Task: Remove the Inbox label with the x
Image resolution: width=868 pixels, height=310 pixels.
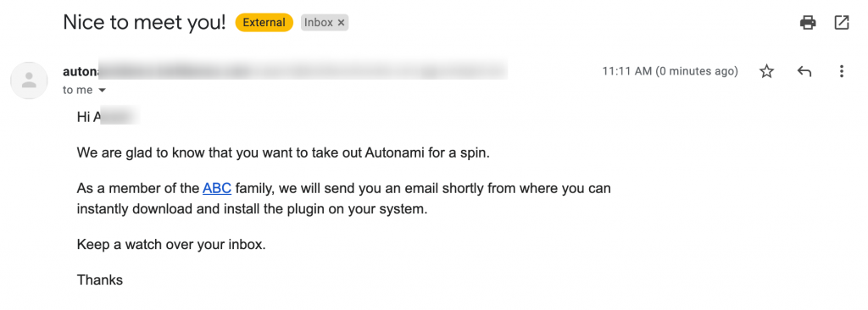Action: pyautogui.click(x=341, y=23)
